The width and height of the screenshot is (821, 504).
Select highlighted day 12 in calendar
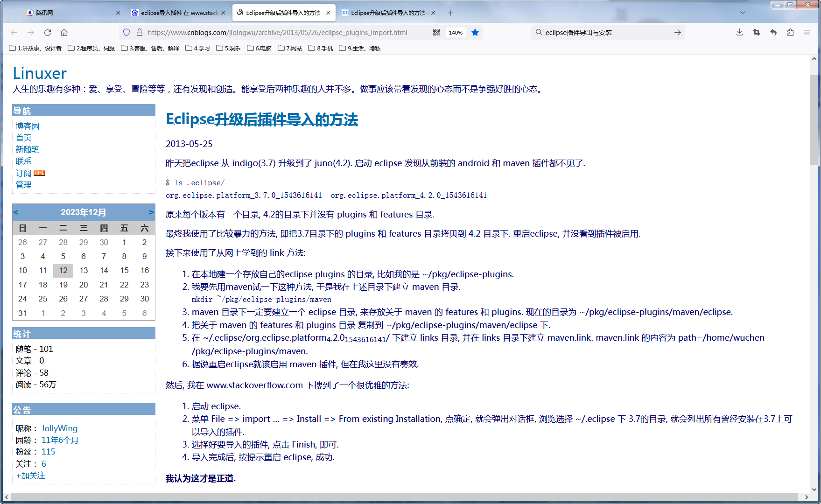(63, 270)
